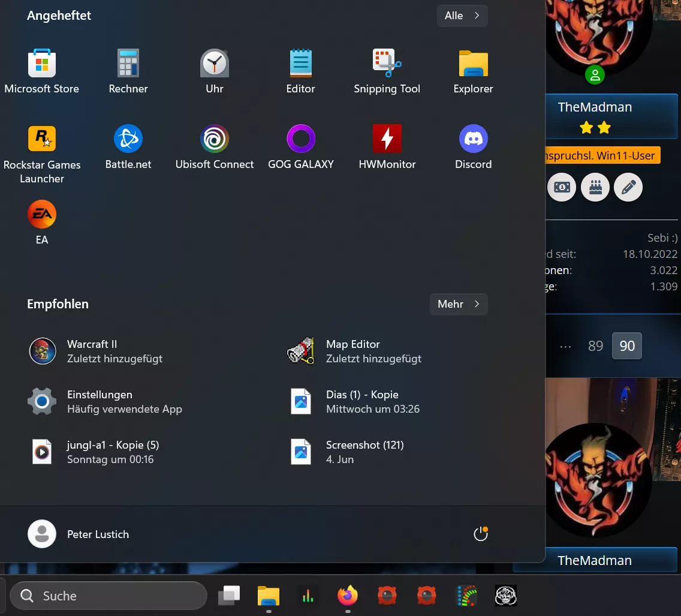Open the black-and-white face taskbar app
This screenshot has width=681, height=616.
tap(506, 596)
